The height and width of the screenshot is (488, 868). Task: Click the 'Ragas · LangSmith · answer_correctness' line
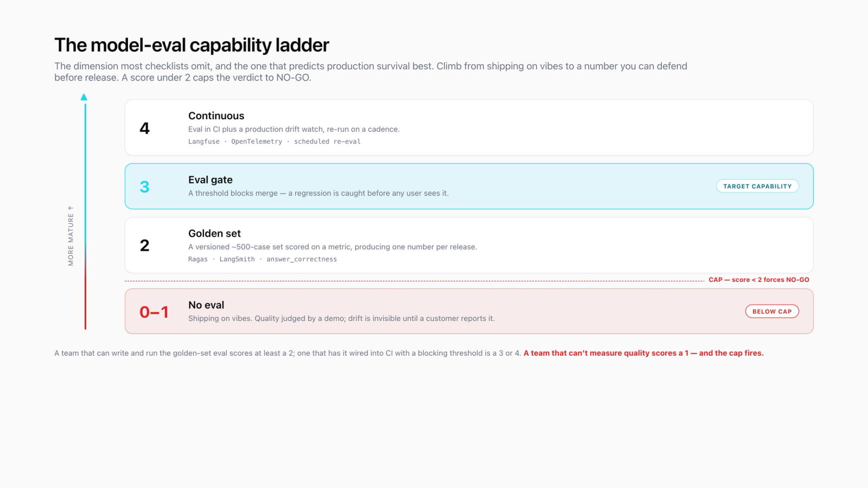[262, 259]
